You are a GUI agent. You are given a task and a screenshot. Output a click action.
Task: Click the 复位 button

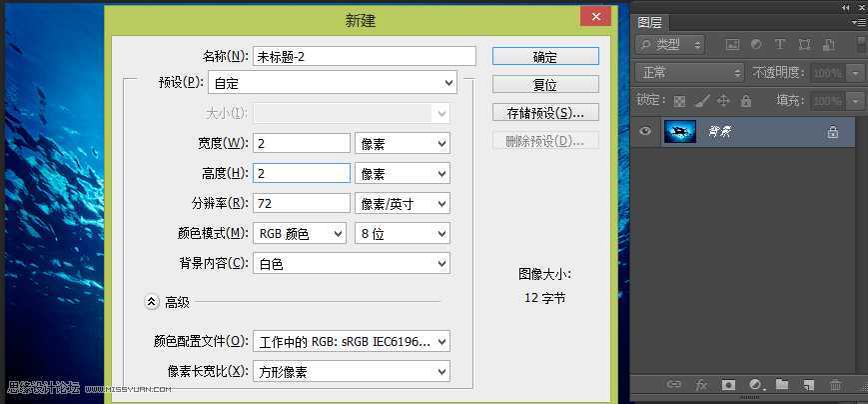[545, 84]
